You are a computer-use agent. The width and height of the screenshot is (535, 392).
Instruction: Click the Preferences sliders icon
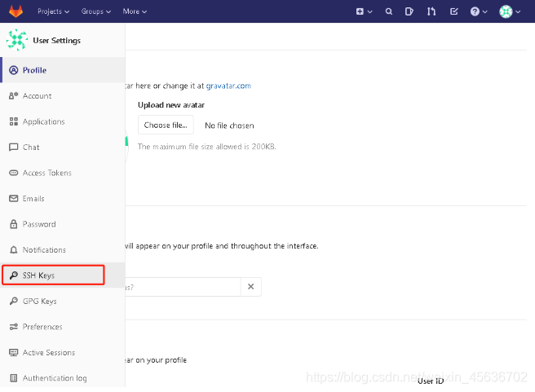pyautogui.click(x=13, y=327)
